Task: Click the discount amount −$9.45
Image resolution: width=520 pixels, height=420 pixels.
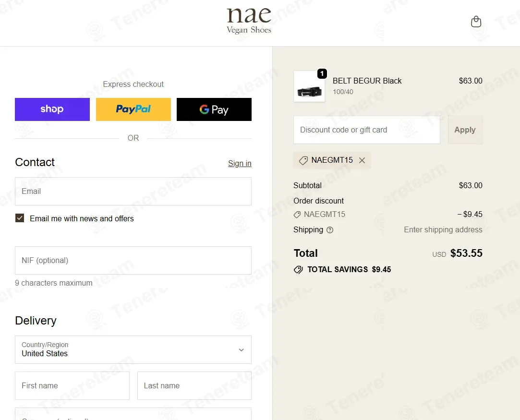Action: click(x=470, y=215)
